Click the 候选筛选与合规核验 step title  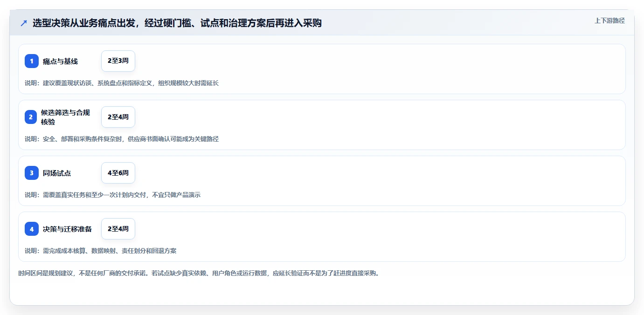click(65, 117)
